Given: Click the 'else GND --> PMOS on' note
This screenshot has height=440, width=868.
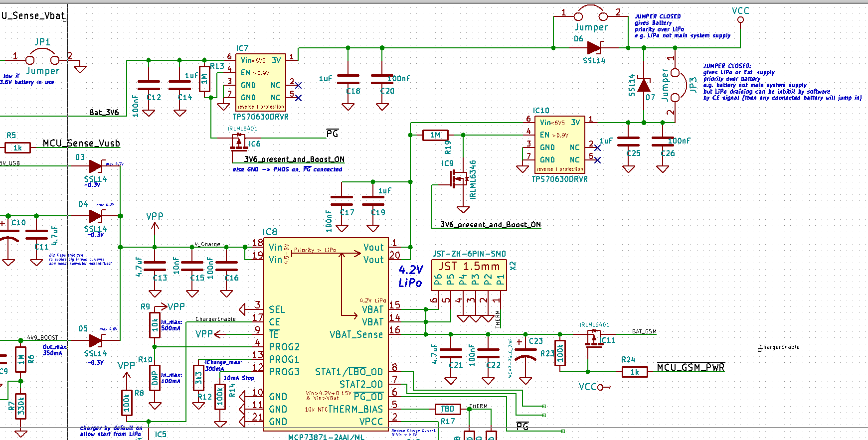Looking at the screenshot, I should (287, 169).
